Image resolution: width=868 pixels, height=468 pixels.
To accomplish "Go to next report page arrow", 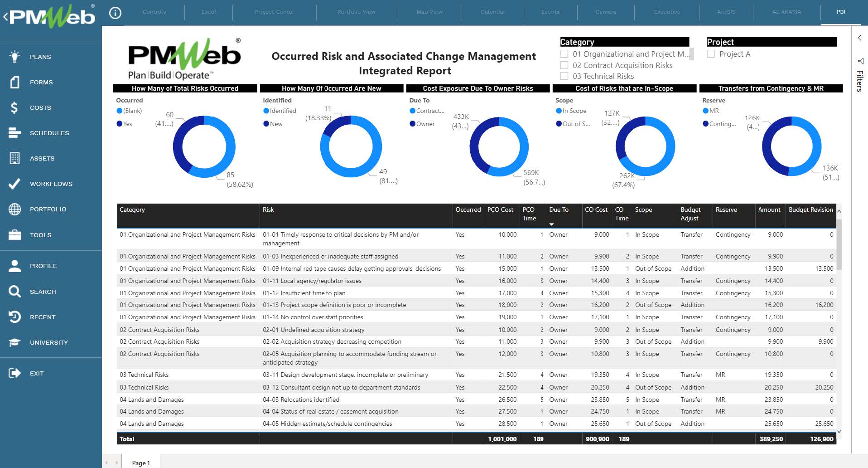I will pos(116,463).
